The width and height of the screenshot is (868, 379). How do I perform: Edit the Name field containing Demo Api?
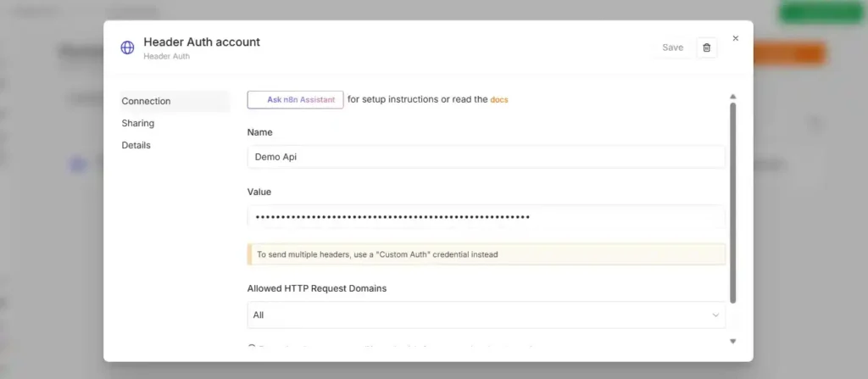[486, 157]
